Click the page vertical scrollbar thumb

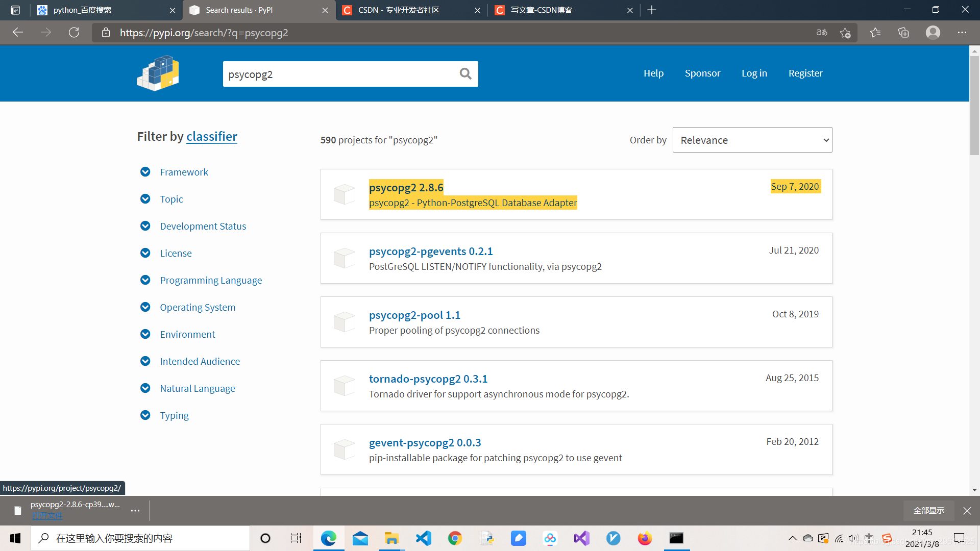click(974, 105)
